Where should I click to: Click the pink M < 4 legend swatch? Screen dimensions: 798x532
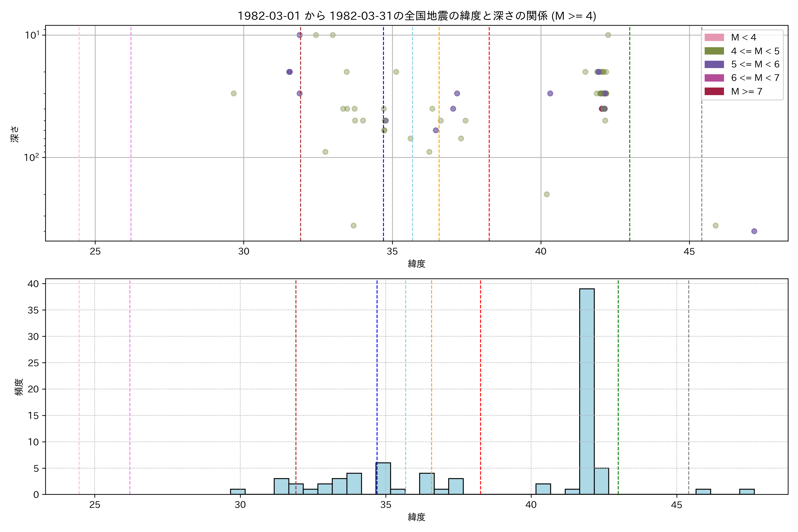coord(714,37)
